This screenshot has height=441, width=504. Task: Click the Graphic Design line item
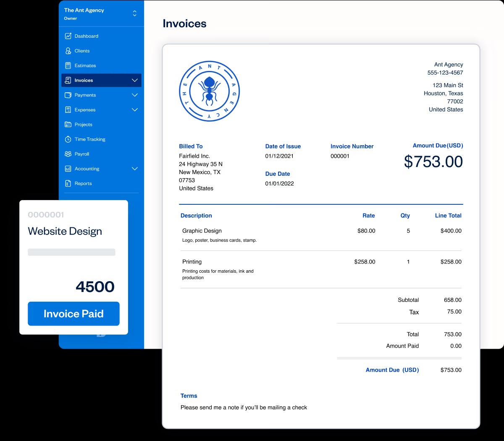tap(202, 231)
